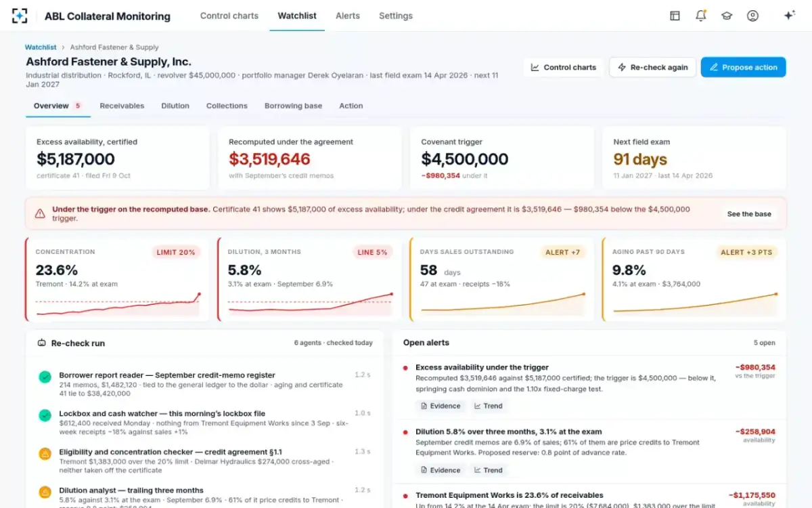Click the Next field exam 91 days value
Viewport: 812px width, 508px height.
coord(640,159)
